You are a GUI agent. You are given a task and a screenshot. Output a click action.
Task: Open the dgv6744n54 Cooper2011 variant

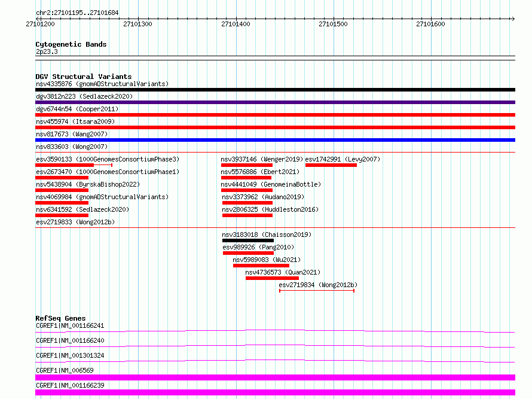(x=77, y=109)
